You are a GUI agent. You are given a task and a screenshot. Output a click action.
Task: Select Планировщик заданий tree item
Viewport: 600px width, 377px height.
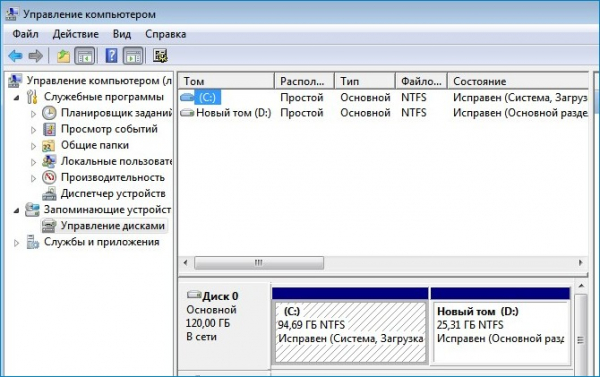tap(116, 113)
